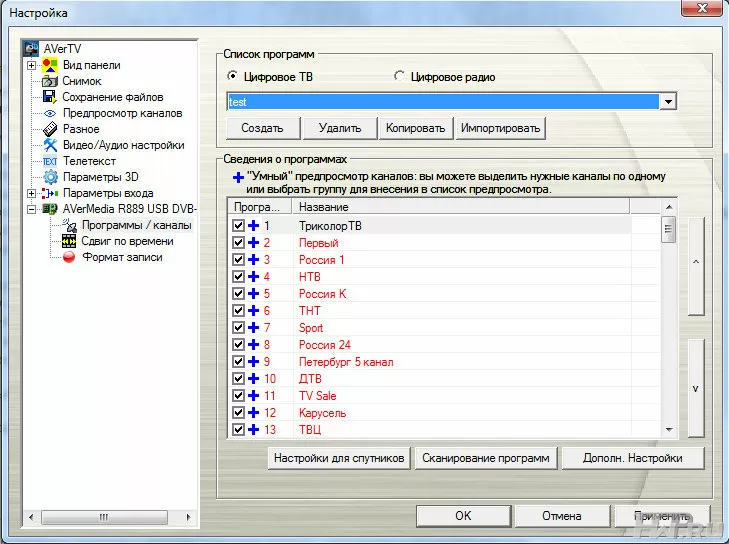The height and width of the screenshot is (544, 729).
Task: Click the Телетекст TEXT icon
Action: tap(49, 161)
